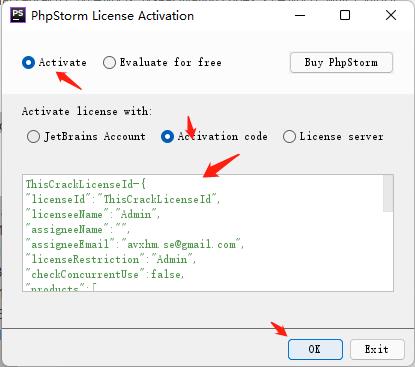This screenshot has width=415, height=367.
Task: Click the PhpStorm PS logo icon
Action: (18, 15)
